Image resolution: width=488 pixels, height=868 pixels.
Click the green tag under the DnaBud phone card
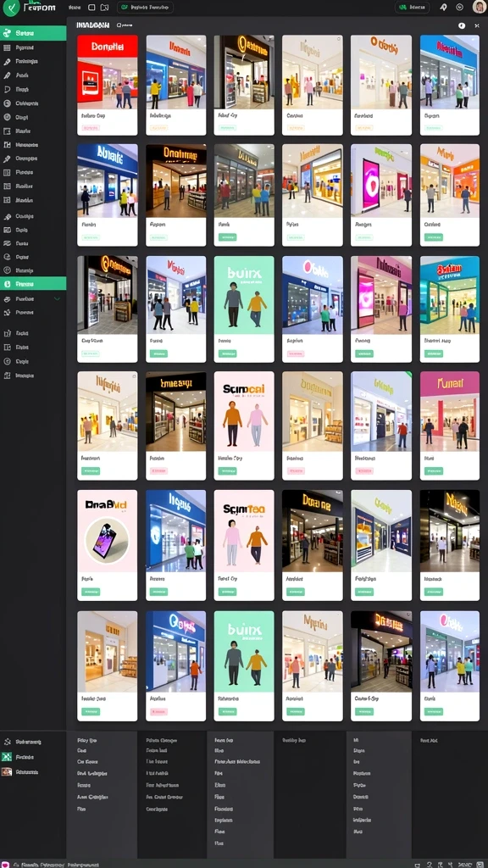pyautogui.click(x=91, y=592)
